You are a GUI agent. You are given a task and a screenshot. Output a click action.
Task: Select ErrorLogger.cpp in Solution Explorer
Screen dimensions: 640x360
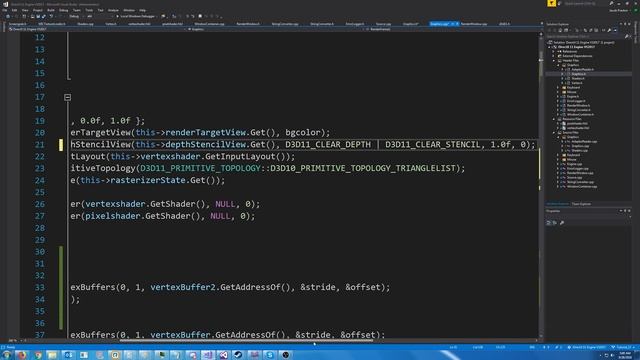(578, 169)
